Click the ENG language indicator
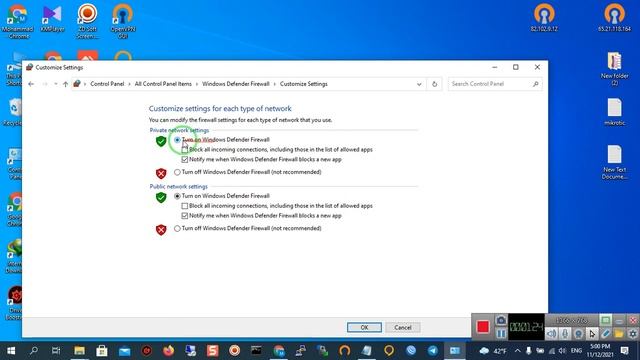Image resolution: width=640 pixels, height=360 pixels. [576, 351]
